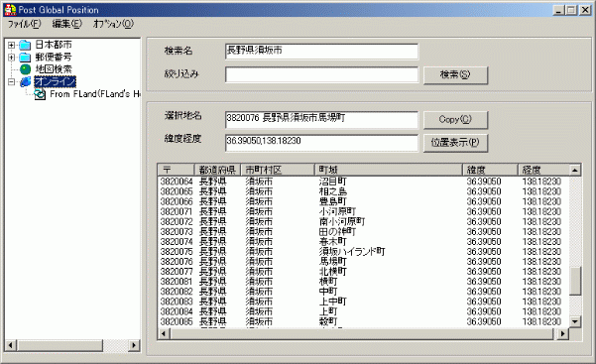Open the 編集(E) menu

66,24
